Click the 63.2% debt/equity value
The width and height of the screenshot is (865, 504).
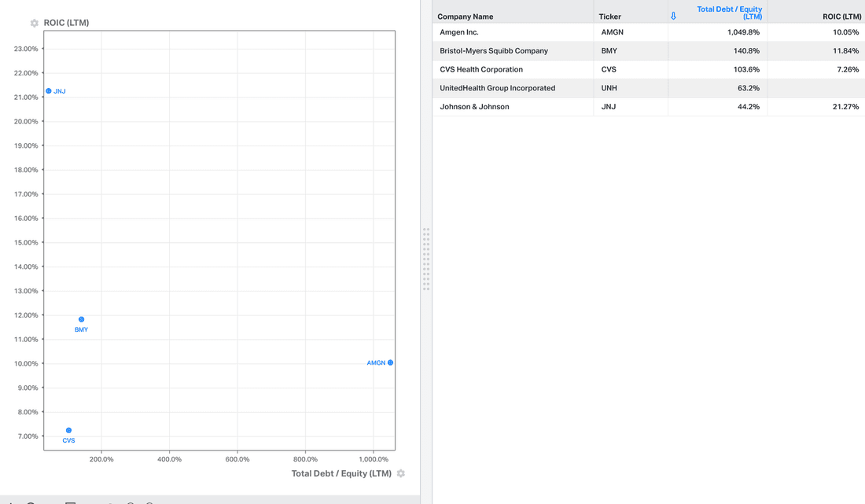click(x=749, y=88)
